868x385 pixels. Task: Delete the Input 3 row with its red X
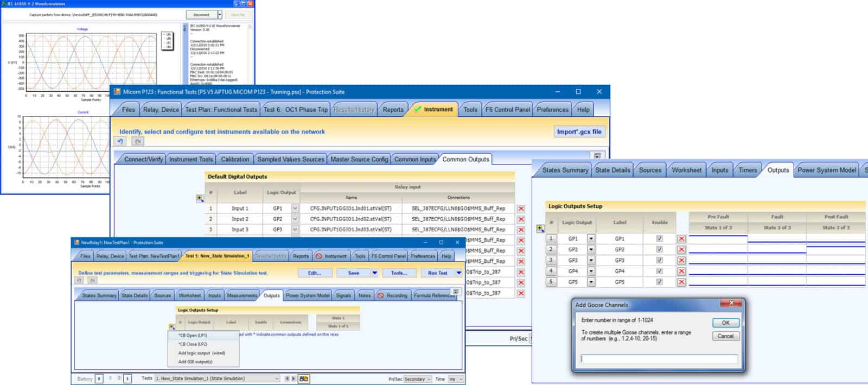pyautogui.click(x=521, y=230)
